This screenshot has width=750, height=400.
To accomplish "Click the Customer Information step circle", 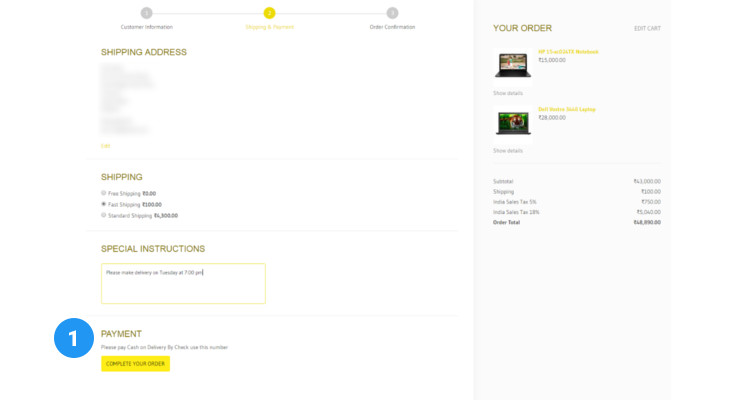I will 146,13.
